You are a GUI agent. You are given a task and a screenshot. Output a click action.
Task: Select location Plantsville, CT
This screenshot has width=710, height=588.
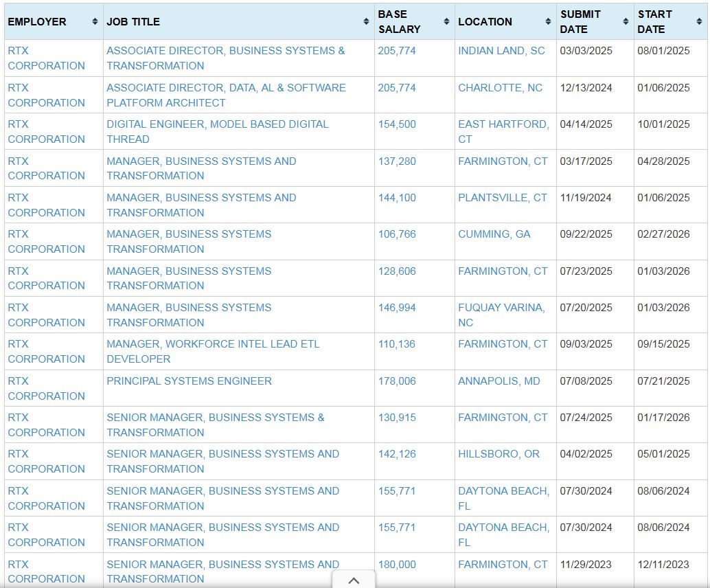point(502,198)
